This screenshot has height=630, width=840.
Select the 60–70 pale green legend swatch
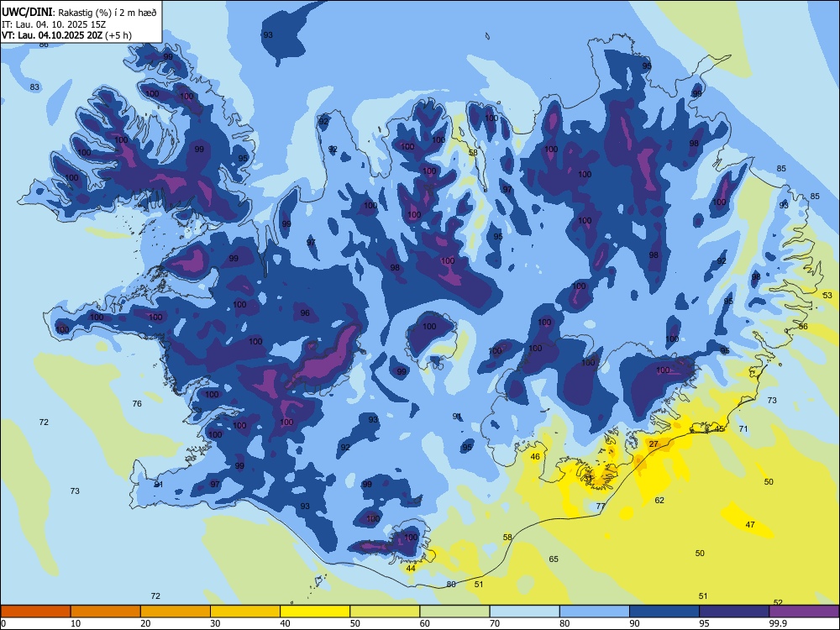[454, 612]
